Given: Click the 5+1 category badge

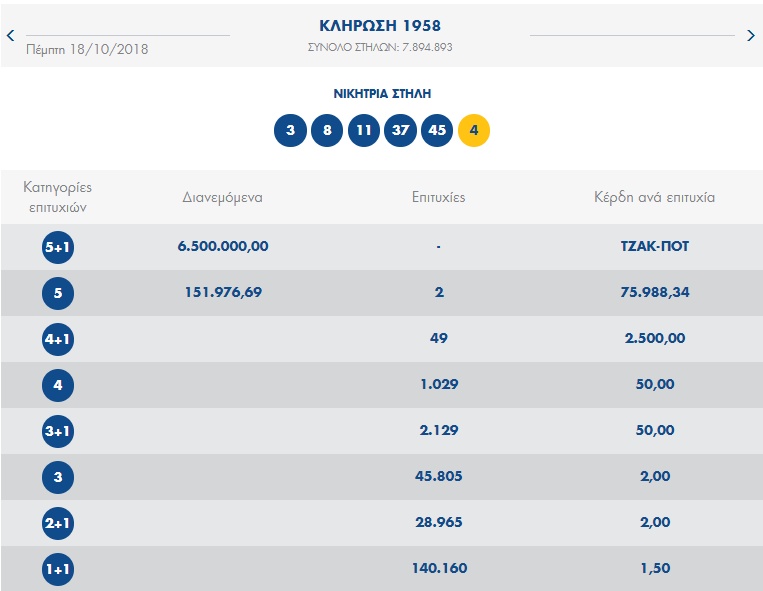Looking at the screenshot, I should pyautogui.click(x=58, y=247).
